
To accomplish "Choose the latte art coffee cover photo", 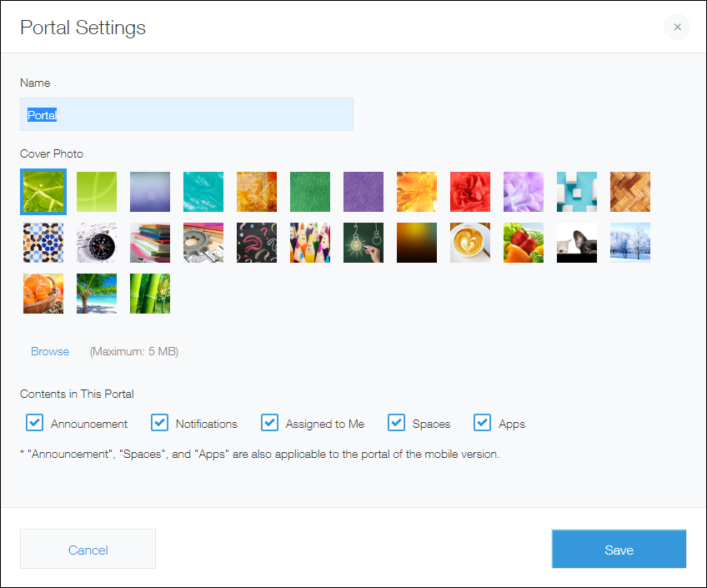I will pos(470,242).
